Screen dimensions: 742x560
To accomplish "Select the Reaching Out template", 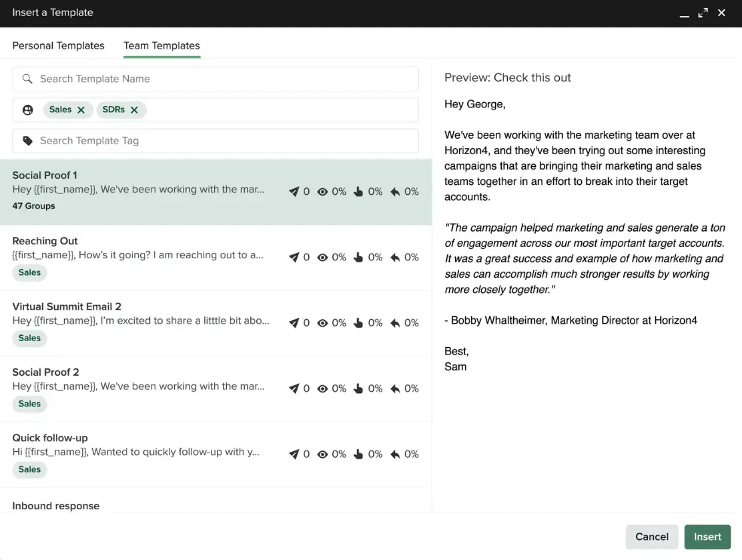I will pos(216,258).
